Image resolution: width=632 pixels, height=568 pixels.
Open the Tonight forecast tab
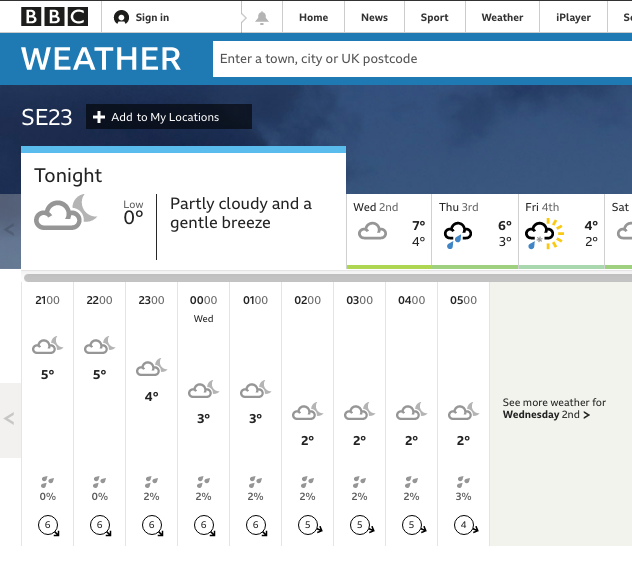pyautogui.click(x=183, y=210)
